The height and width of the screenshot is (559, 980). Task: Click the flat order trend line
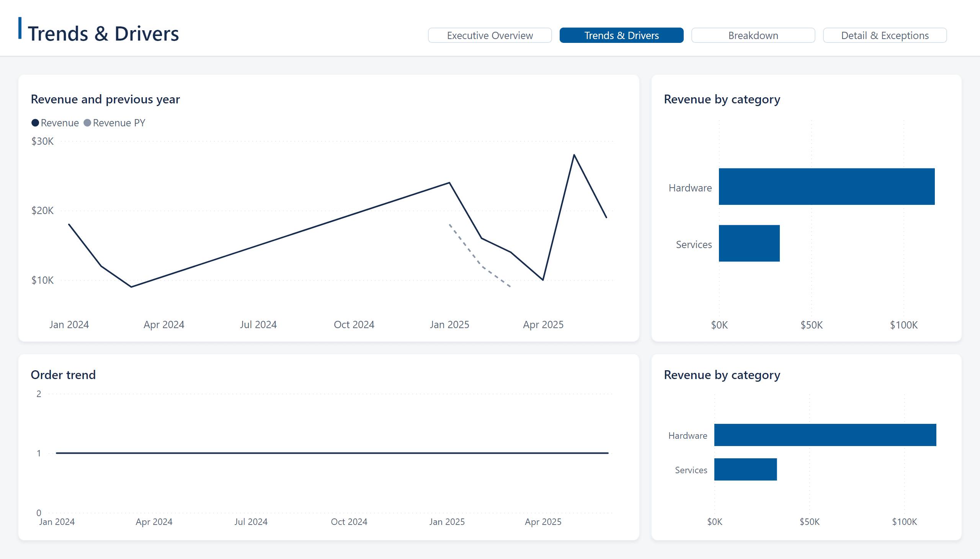tap(332, 453)
